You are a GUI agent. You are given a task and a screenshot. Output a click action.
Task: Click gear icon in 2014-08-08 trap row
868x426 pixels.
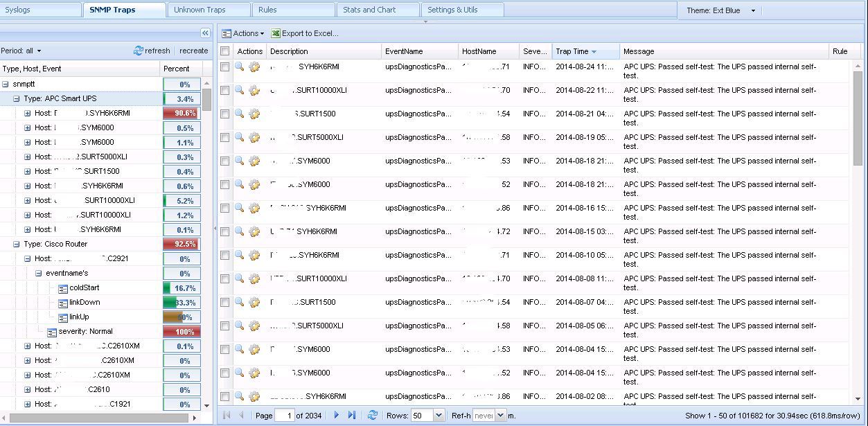pyautogui.click(x=254, y=279)
